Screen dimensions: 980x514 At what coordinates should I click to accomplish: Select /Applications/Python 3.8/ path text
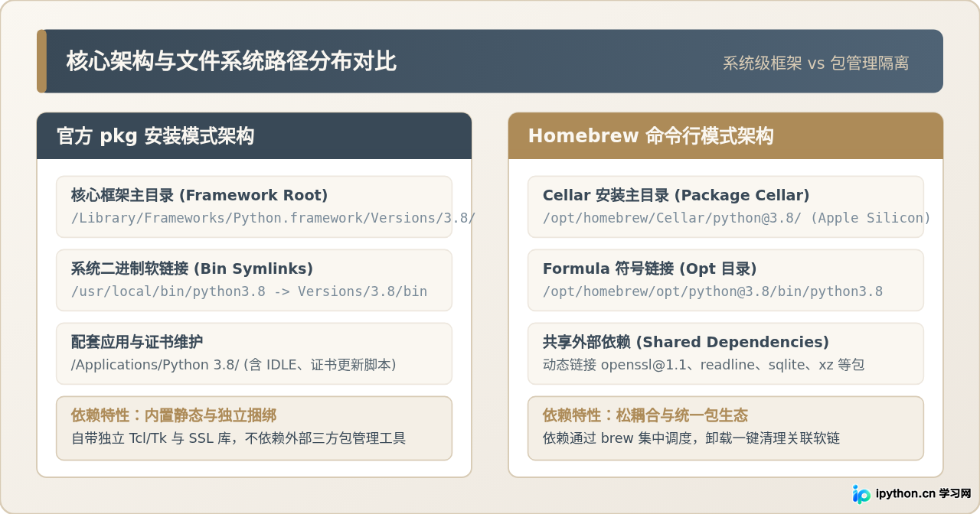pos(155,365)
